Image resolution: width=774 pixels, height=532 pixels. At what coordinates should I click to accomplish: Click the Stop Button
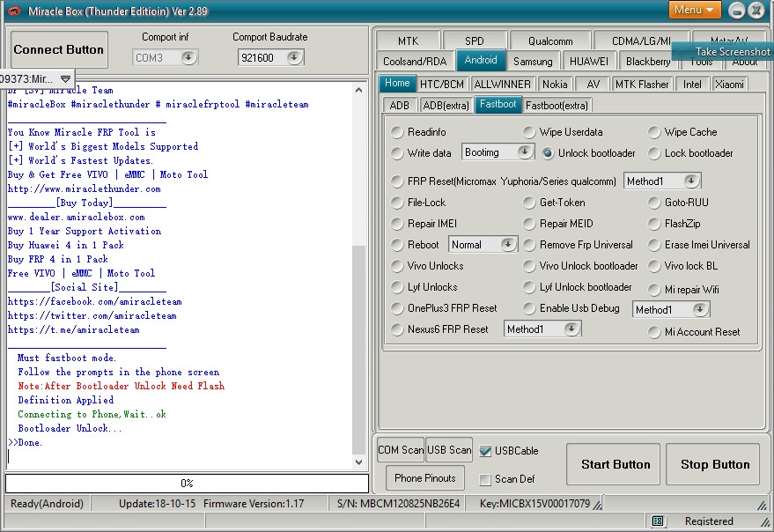coord(712,464)
